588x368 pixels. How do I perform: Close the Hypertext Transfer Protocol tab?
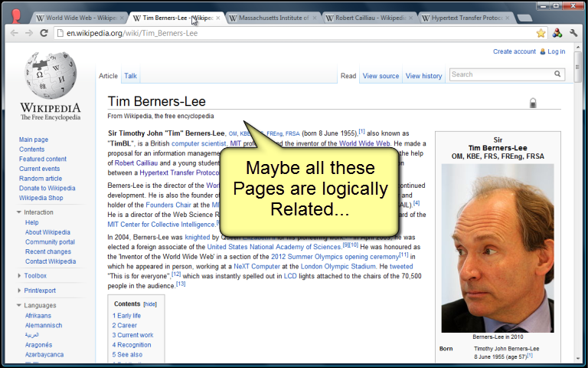(508, 18)
